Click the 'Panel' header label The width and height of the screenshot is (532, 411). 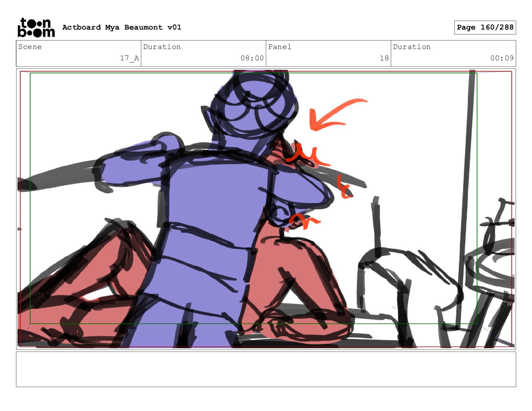click(279, 47)
